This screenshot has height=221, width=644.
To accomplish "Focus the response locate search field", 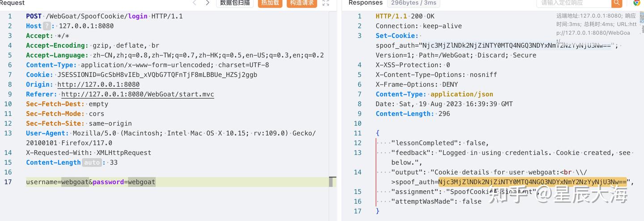I will pos(574,3).
